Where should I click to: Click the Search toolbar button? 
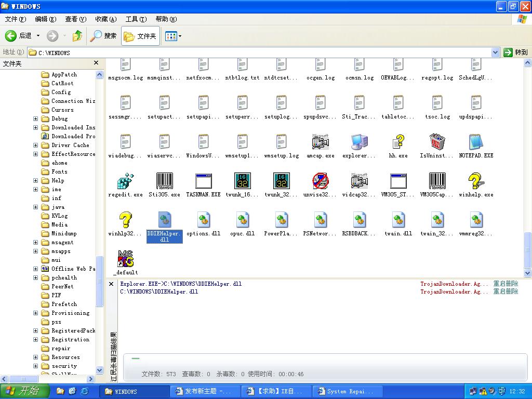tap(103, 36)
